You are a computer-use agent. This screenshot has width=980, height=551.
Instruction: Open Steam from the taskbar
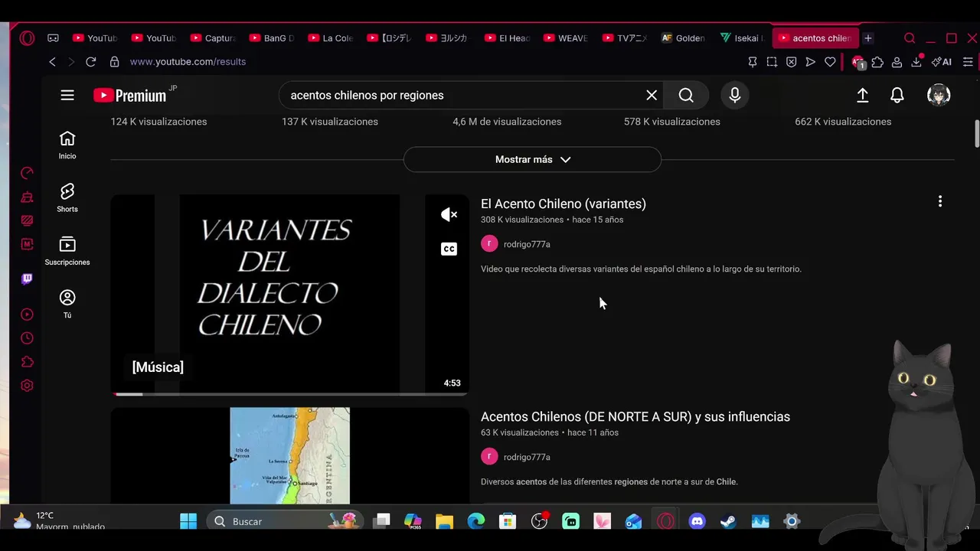coord(728,521)
